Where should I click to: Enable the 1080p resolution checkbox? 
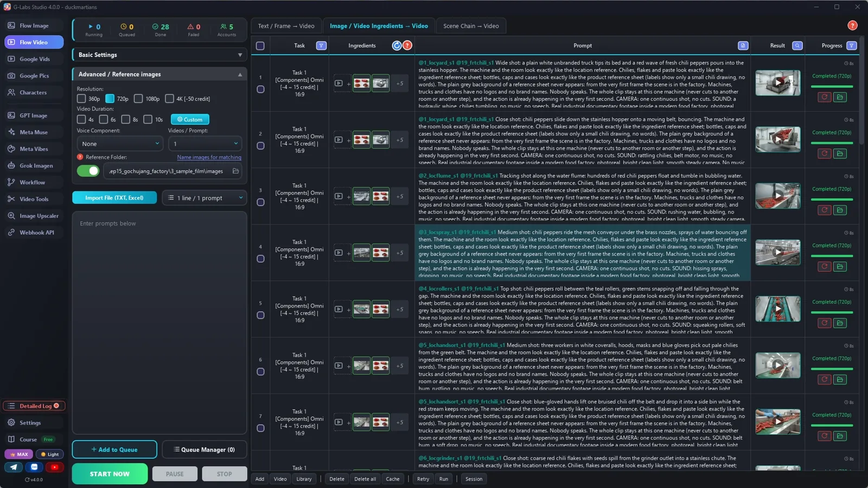[x=138, y=99]
